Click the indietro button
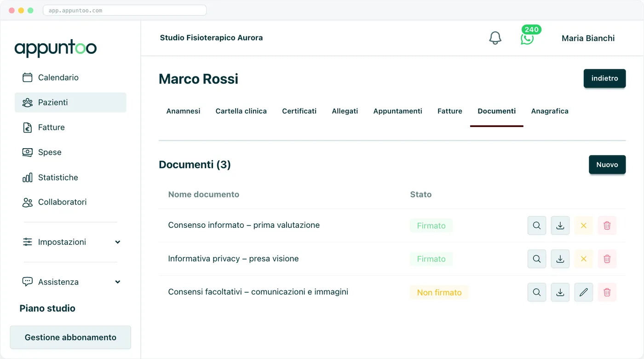The width and height of the screenshot is (644, 359). pyautogui.click(x=605, y=78)
